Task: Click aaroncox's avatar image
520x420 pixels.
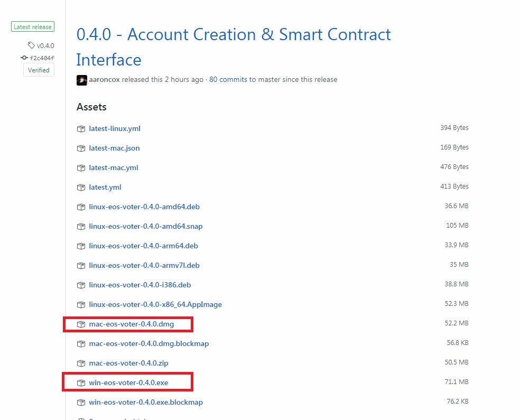Action: (x=81, y=80)
